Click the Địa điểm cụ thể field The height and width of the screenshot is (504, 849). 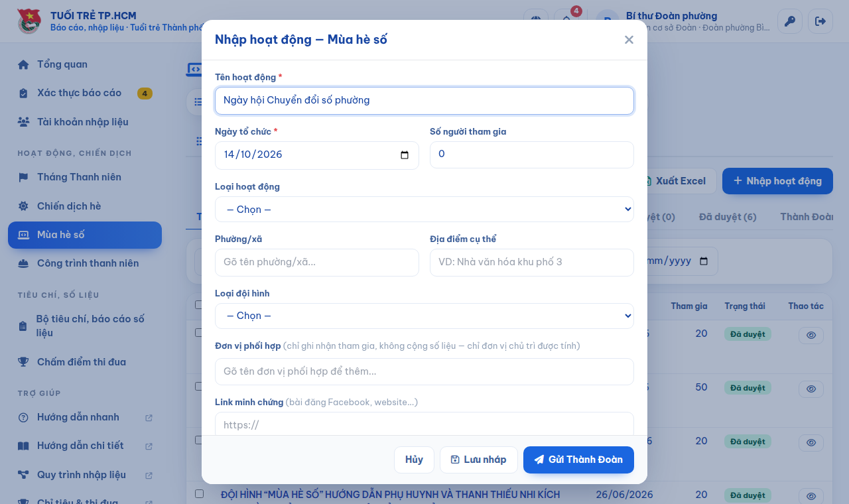click(532, 263)
